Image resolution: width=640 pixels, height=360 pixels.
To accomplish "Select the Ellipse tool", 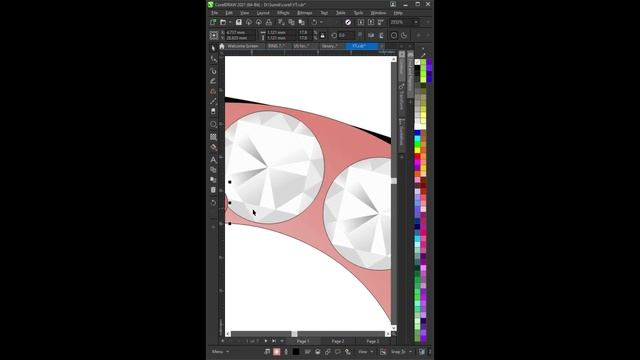I will pyautogui.click(x=213, y=124).
